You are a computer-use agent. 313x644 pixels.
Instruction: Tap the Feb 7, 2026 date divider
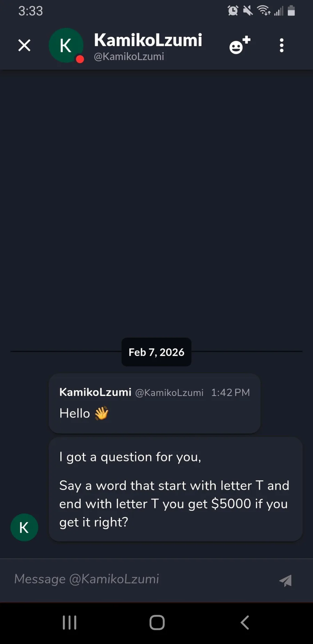click(156, 352)
